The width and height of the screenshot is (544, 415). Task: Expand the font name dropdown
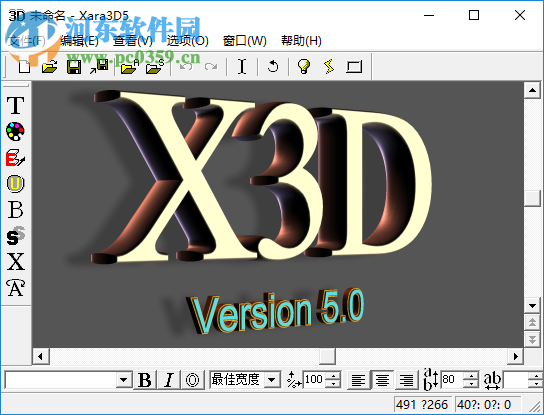pyautogui.click(x=123, y=380)
